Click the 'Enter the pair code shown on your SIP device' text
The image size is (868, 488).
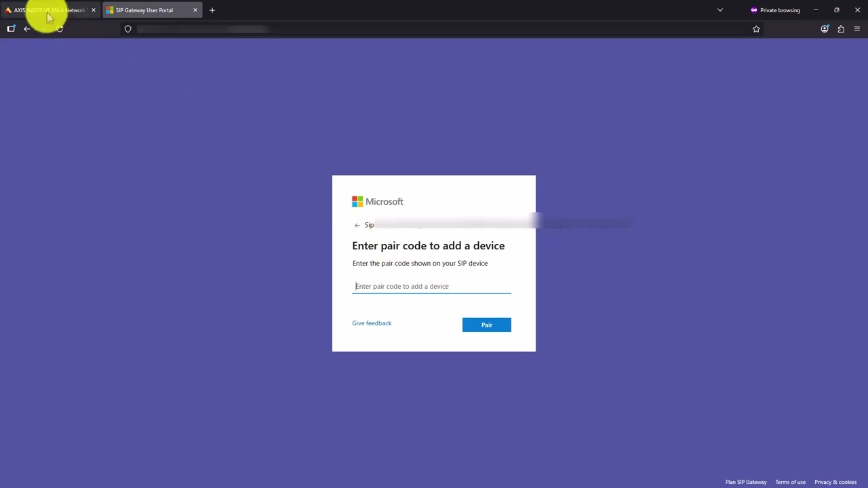[420, 263]
